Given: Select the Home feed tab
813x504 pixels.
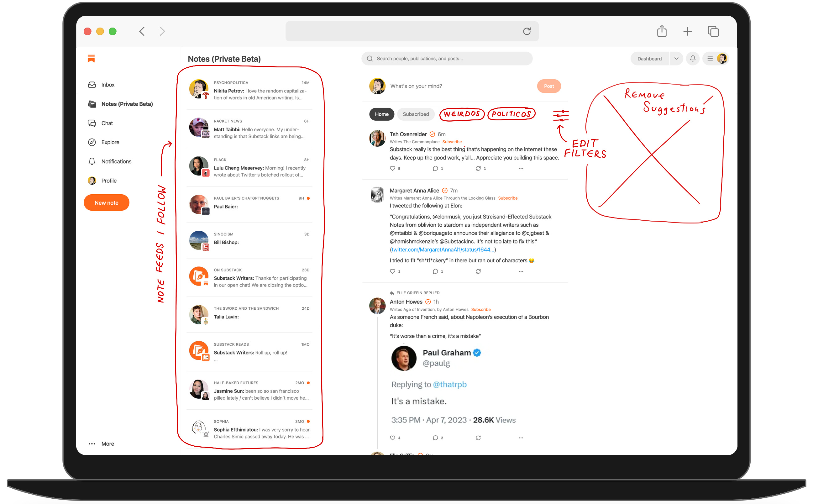Looking at the screenshot, I should pyautogui.click(x=382, y=114).
